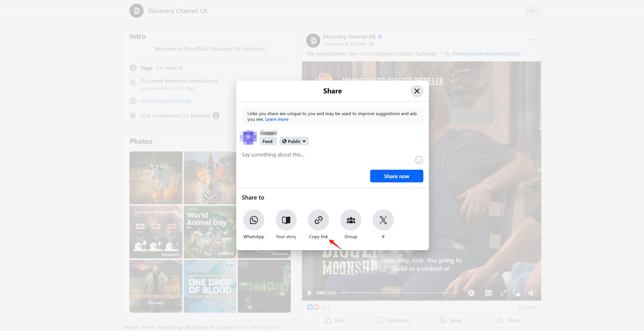Open the post's three-dot options menu
The image size is (644, 331).
coord(531,40)
